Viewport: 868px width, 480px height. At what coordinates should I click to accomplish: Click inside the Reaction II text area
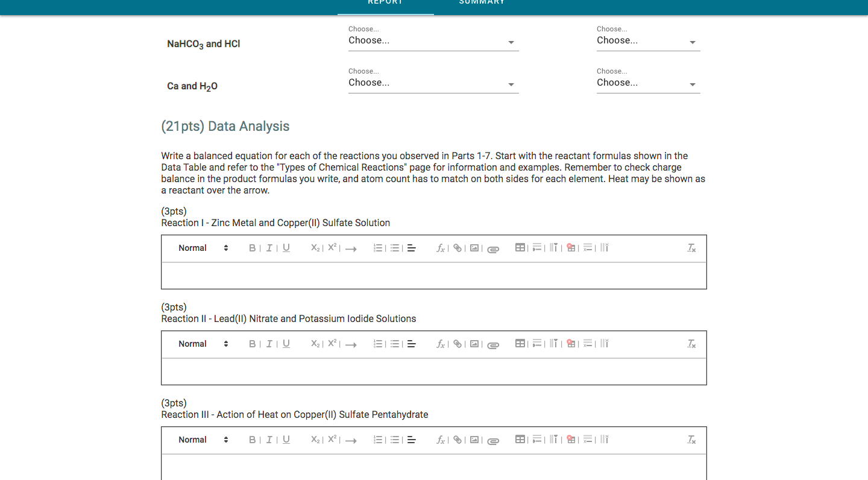(x=433, y=371)
